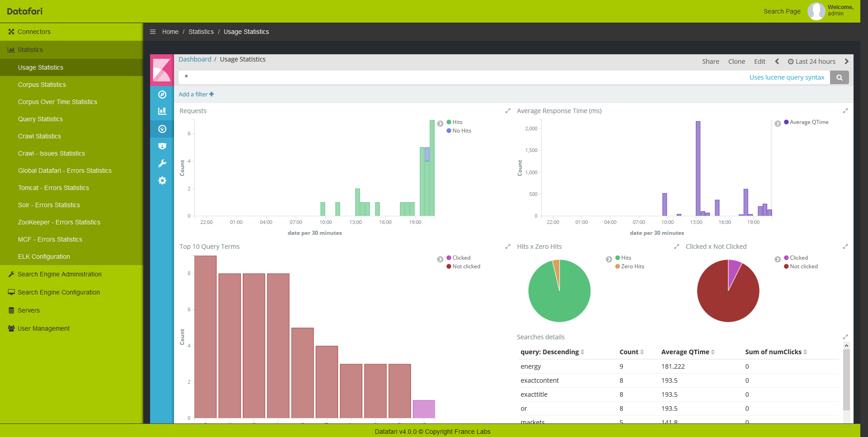
Task: Click the Share button in dashboard bar
Action: (710, 62)
